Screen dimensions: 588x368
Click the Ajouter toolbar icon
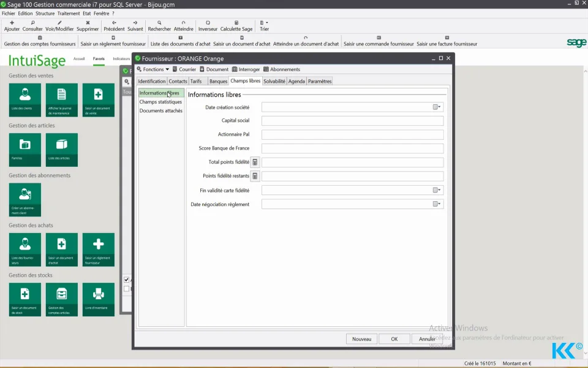point(12,23)
